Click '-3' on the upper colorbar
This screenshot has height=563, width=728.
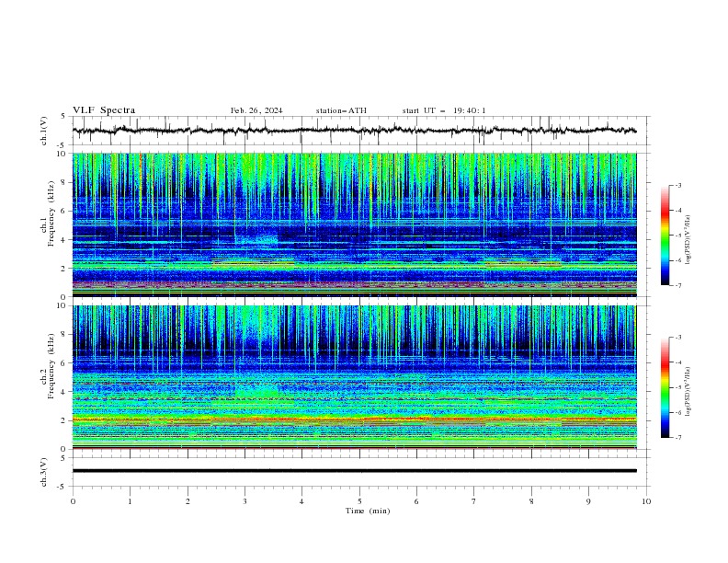[x=678, y=185]
